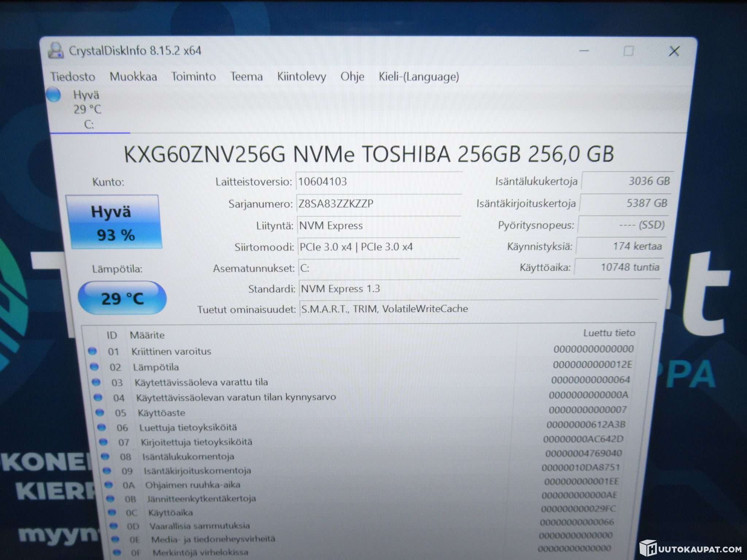The image size is (747, 560).
Task: Open the Muokkaa menu
Action: tap(133, 77)
